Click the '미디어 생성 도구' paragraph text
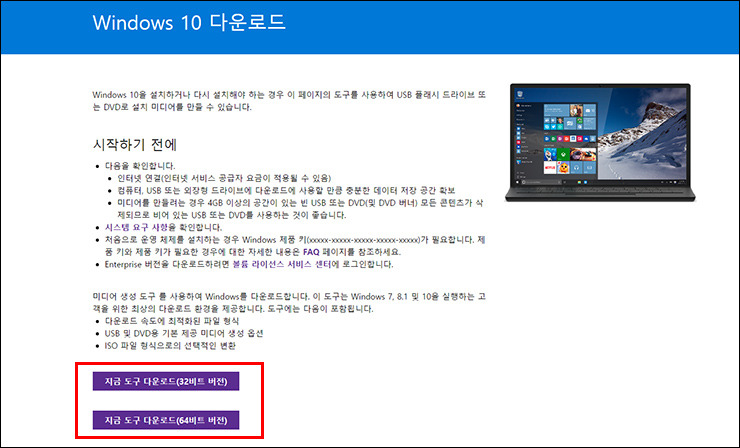 pyautogui.click(x=289, y=303)
